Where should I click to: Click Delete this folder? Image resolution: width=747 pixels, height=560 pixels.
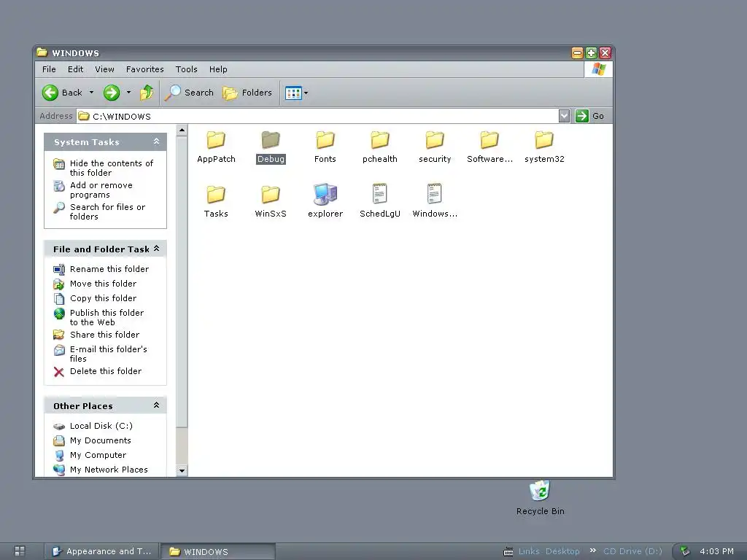pos(97,371)
